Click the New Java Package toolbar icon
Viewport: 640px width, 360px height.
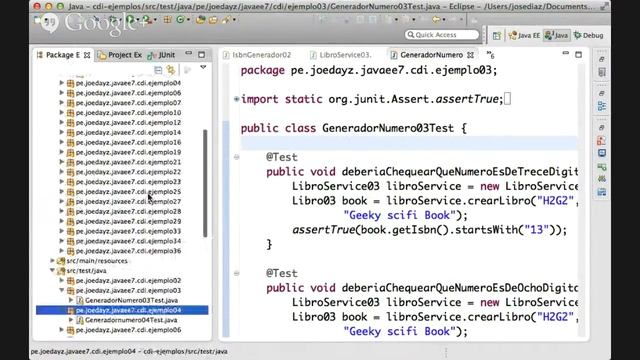tap(167, 20)
